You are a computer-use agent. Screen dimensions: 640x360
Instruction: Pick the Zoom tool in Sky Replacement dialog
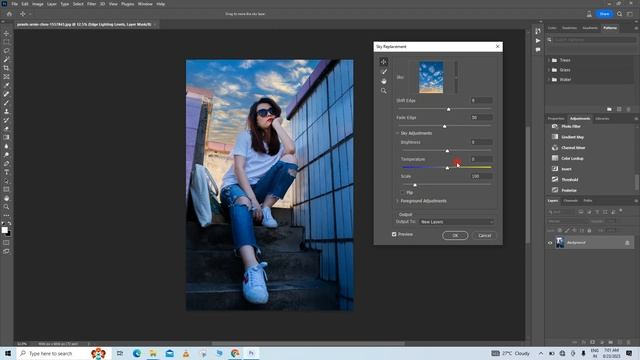coord(383,91)
